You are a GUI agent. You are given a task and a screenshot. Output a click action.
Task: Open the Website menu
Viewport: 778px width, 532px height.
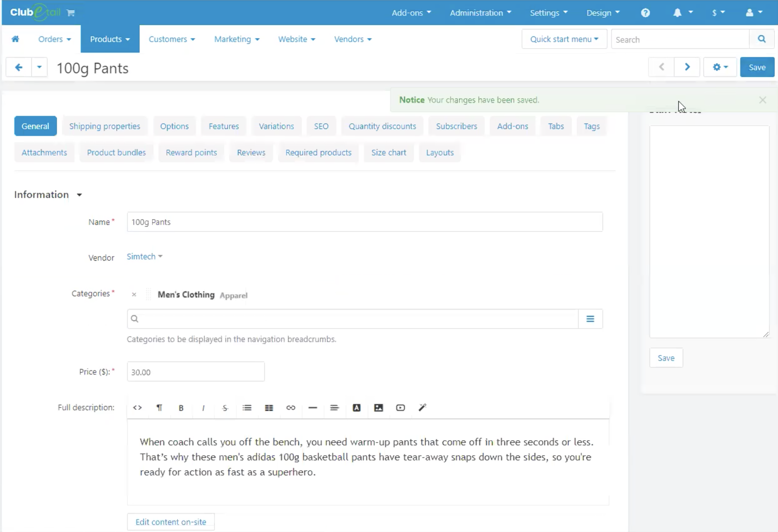[x=297, y=39]
